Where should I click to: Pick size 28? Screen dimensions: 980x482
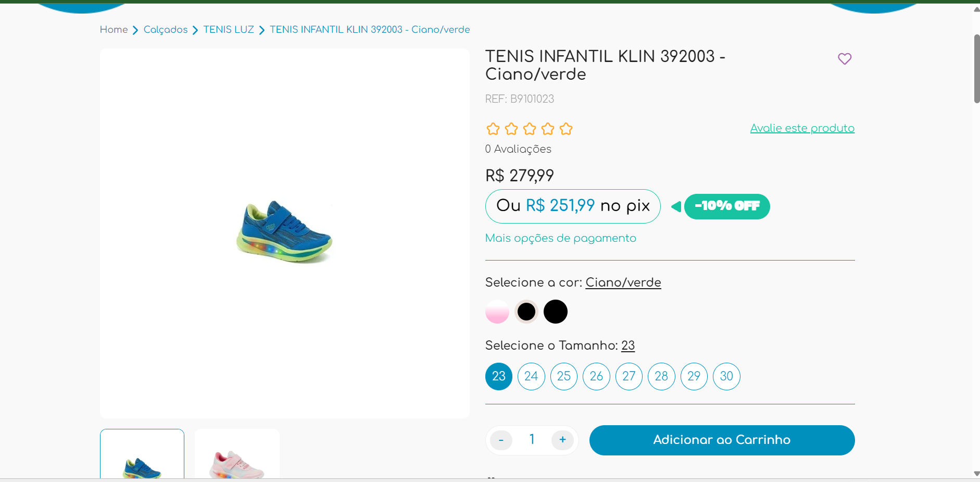point(661,376)
